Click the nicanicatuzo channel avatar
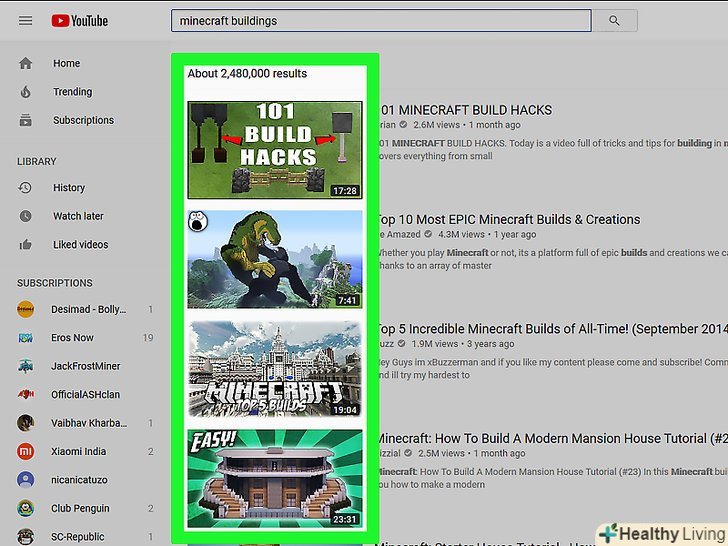Image resolution: width=728 pixels, height=546 pixels. point(26,480)
